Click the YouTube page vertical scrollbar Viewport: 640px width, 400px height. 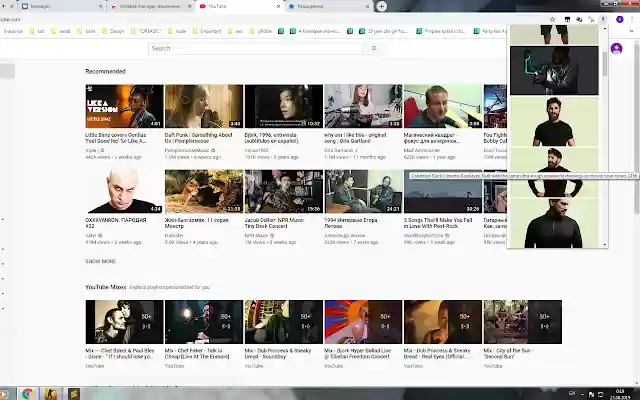[x=637, y=128]
